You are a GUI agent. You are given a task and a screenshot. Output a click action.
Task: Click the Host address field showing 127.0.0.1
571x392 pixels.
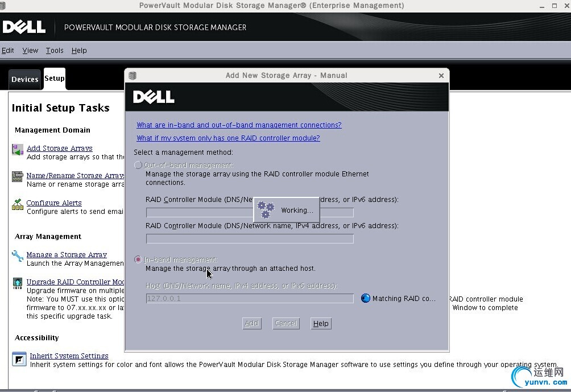click(x=250, y=298)
